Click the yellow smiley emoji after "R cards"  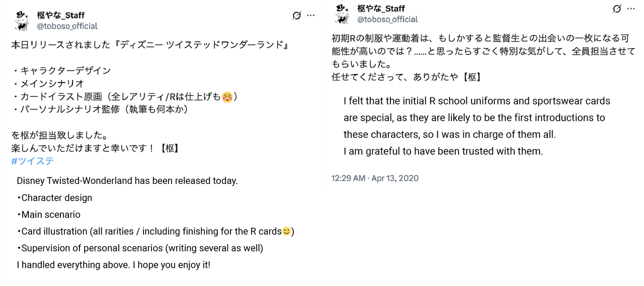[286, 231]
